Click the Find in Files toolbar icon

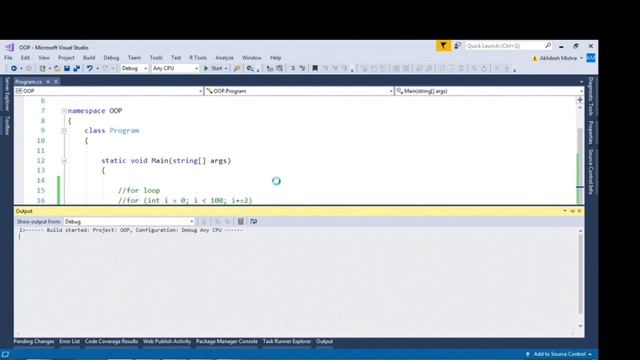(250, 69)
